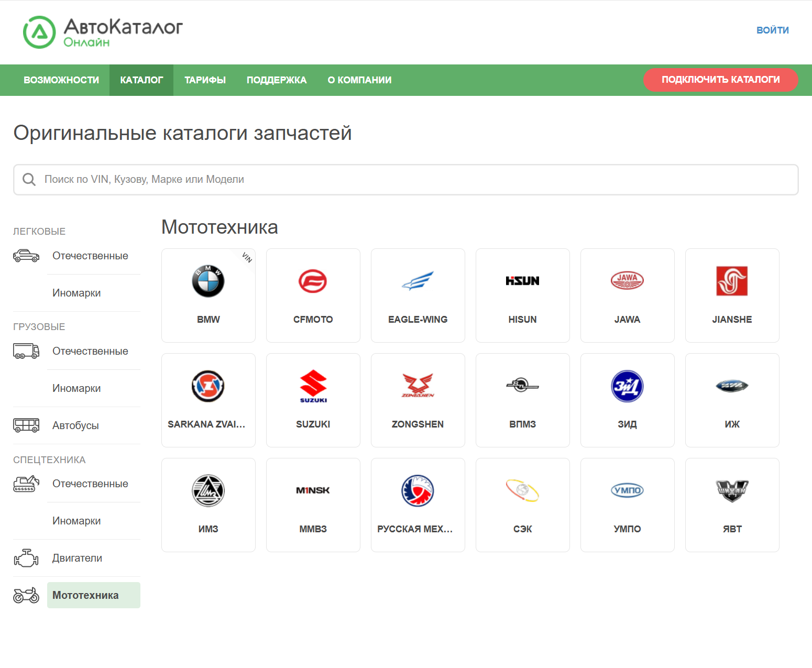812x668 pixels.
Task: Choose the ЗИД brand logo
Action: click(x=627, y=386)
